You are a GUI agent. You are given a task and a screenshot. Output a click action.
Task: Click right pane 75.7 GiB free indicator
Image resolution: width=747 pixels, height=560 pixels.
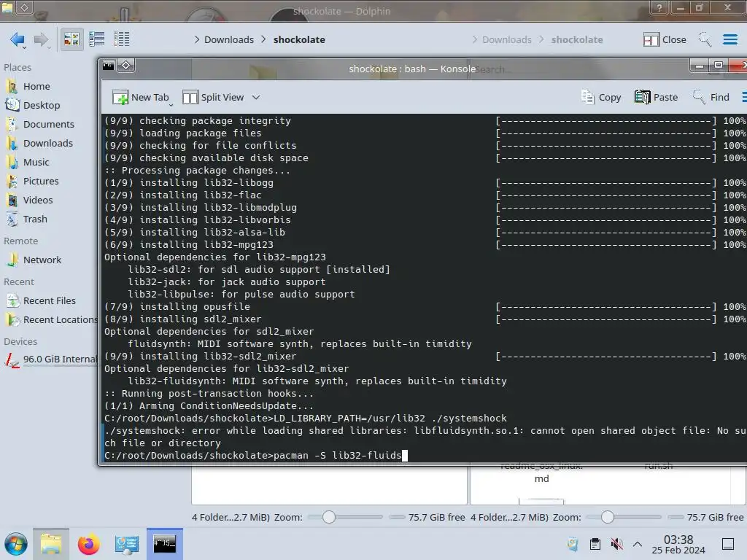click(706, 517)
